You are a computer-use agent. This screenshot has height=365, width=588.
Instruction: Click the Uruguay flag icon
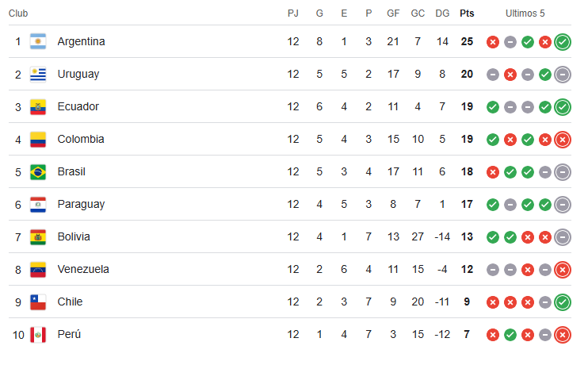click(38, 74)
